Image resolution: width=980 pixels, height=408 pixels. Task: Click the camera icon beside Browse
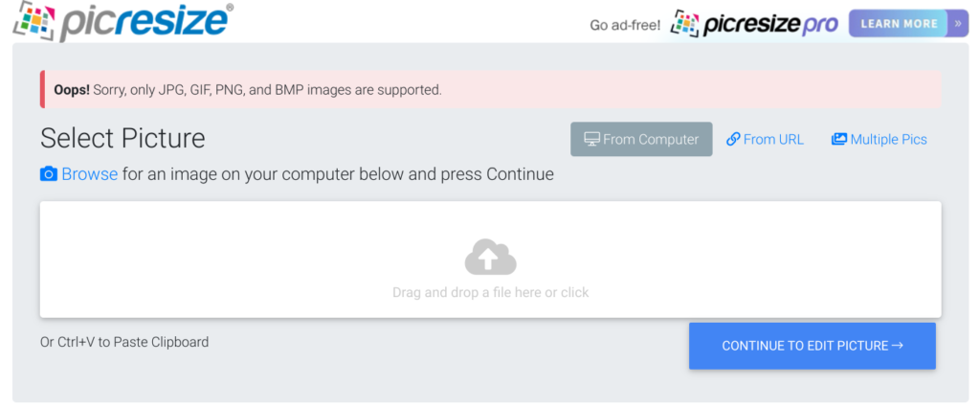click(49, 174)
